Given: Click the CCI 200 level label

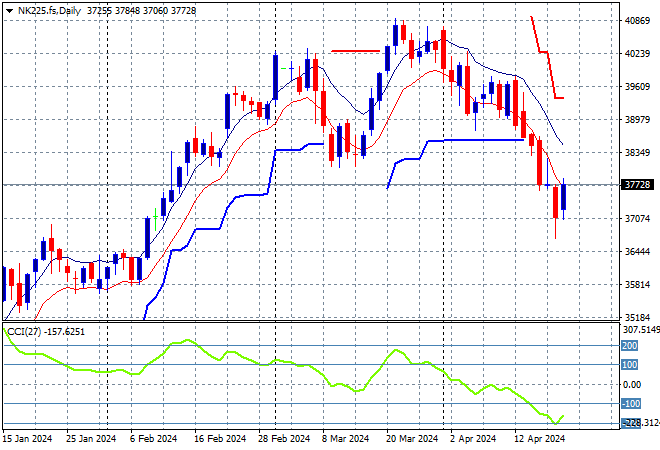Looking at the screenshot, I should click(x=630, y=346).
